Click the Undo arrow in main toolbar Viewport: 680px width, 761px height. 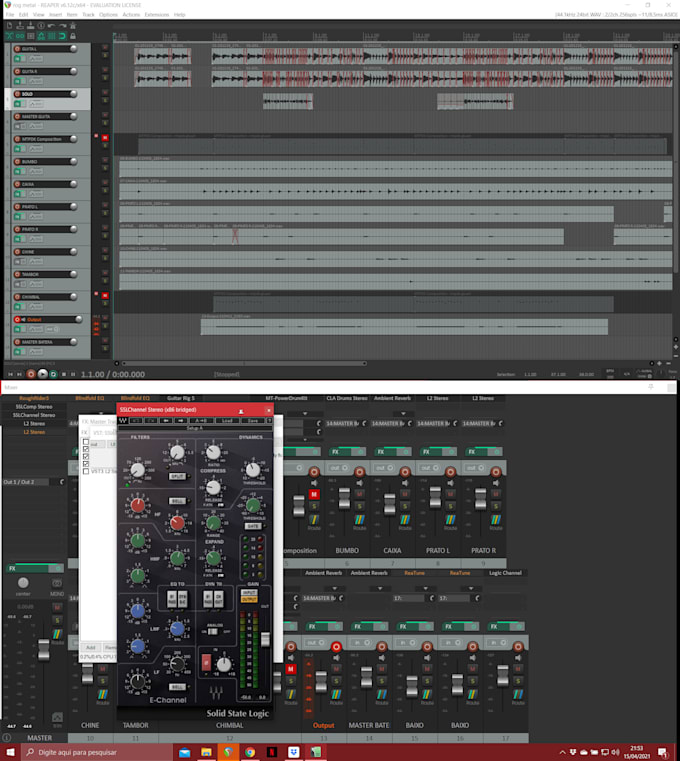51,26
